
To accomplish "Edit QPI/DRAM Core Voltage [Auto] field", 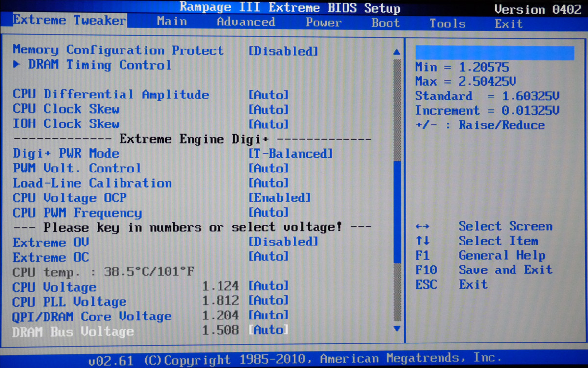I will [269, 315].
